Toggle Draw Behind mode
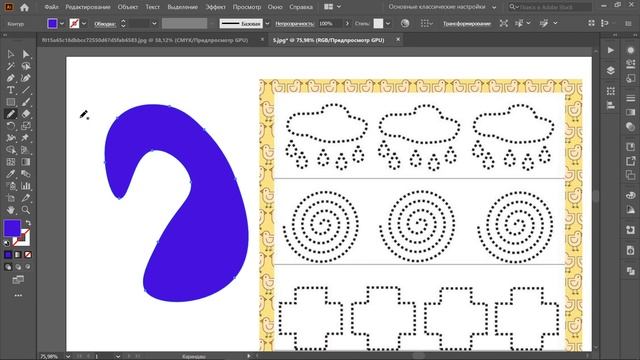 click(18, 267)
